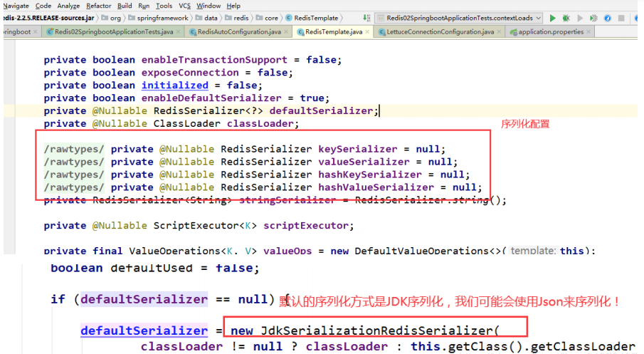644x354 pixels.
Task: Open the VCS menu
Action: coord(184,6)
